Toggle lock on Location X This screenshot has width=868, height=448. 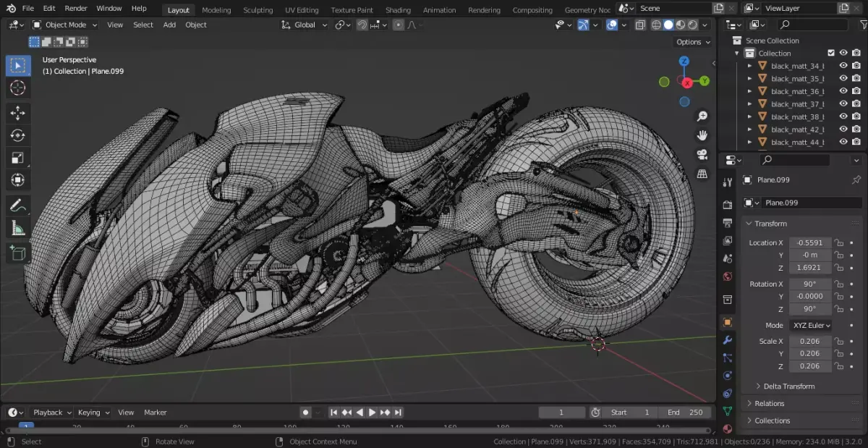pyautogui.click(x=839, y=243)
